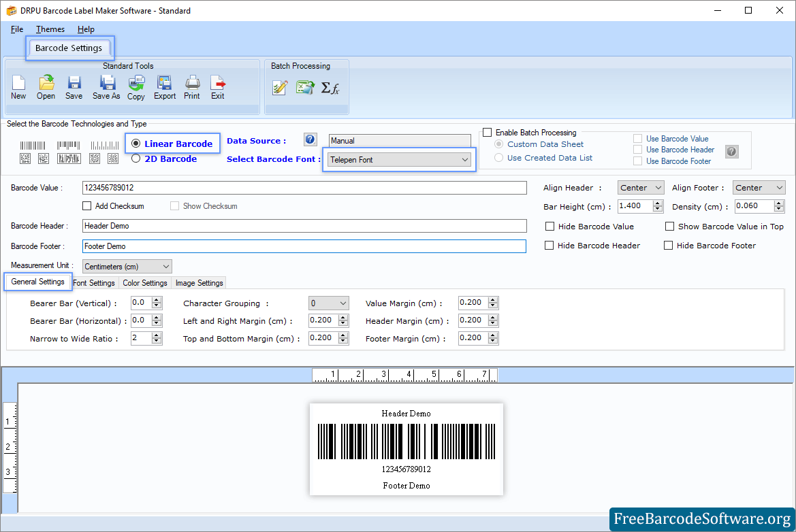Screen dimensions: 796x532
Task: Enable Batch Processing checkbox
Action: pyautogui.click(x=488, y=133)
